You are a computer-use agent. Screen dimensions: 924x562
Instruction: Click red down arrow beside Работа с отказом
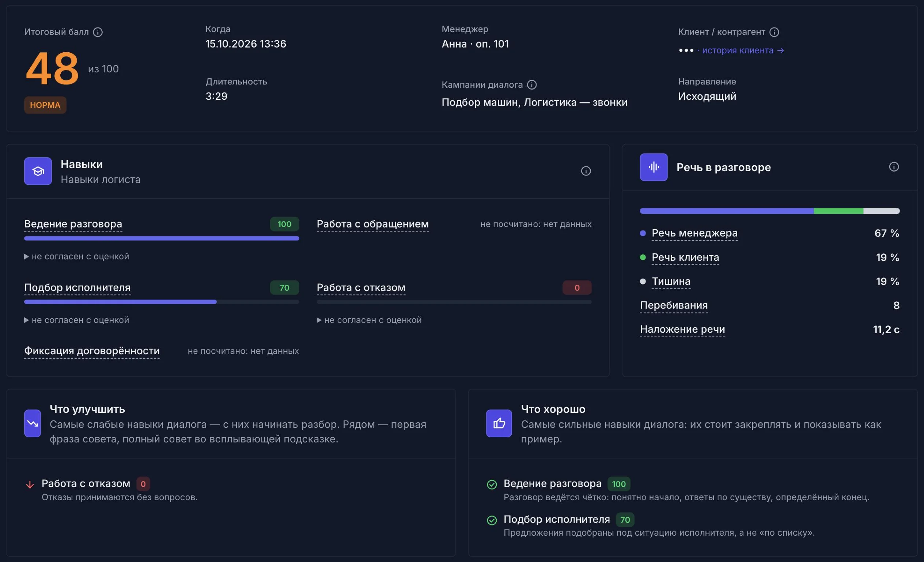[x=30, y=484]
